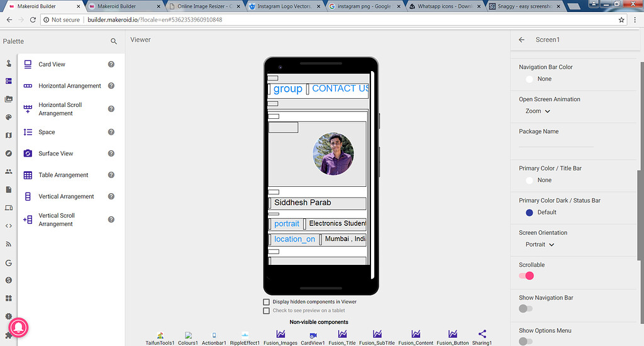Switch to Whatsapp icons tab
The image size is (644, 346).
pos(445,6)
